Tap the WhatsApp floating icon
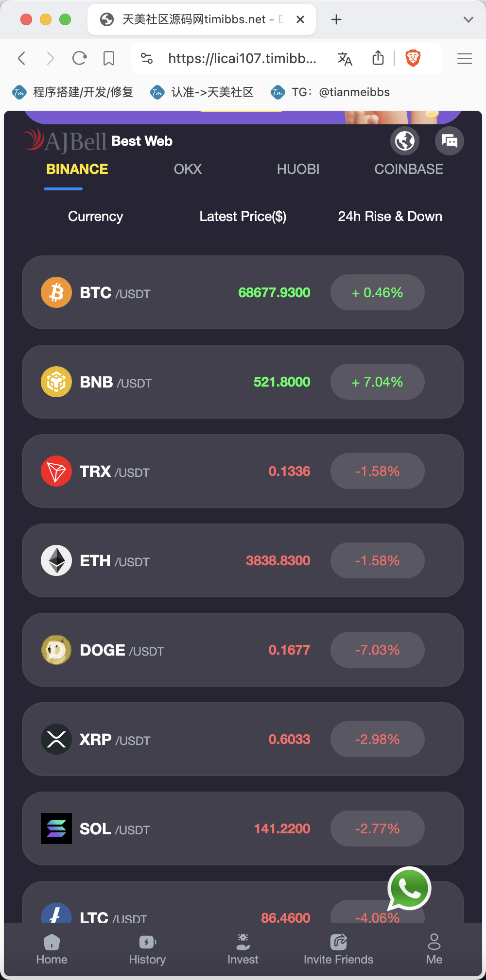The height and width of the screenshot is (980, 486). coord(409,889)
